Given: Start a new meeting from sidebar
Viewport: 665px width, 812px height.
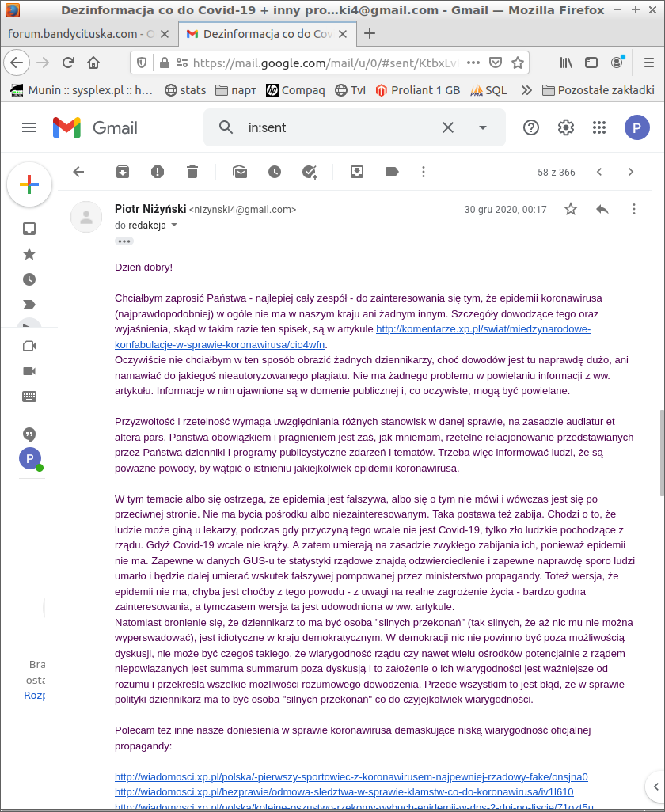Looking at the screenshot, I should click(29, 346).
